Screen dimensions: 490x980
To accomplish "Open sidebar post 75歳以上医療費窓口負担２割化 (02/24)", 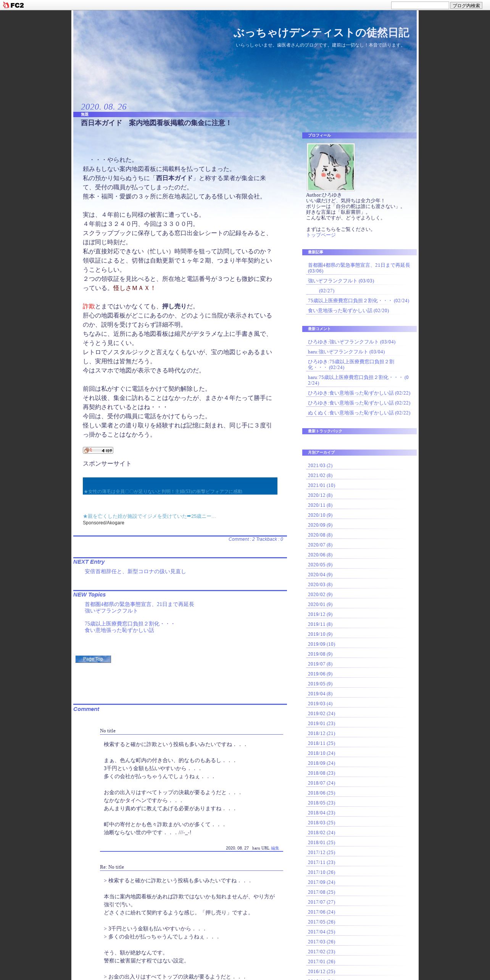I will tap(358, 301).
